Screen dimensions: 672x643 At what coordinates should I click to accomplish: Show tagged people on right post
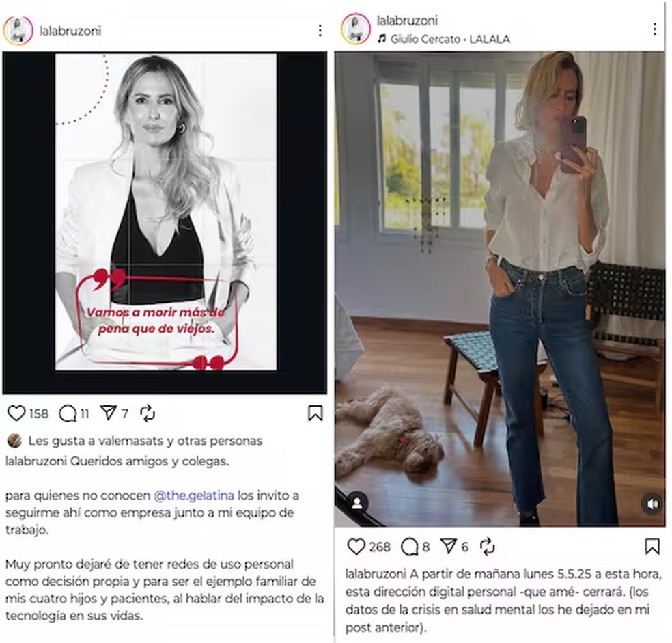click(357, 503)
